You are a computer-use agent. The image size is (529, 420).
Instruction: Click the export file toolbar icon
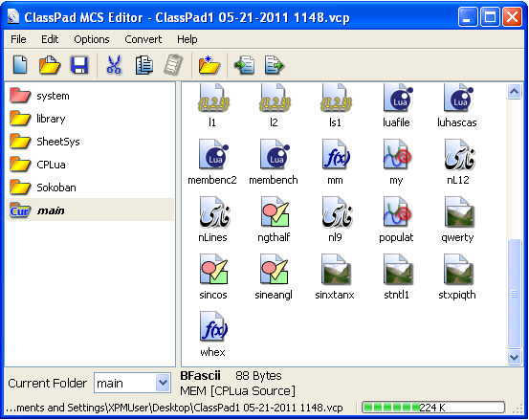(x=275, y=65)
